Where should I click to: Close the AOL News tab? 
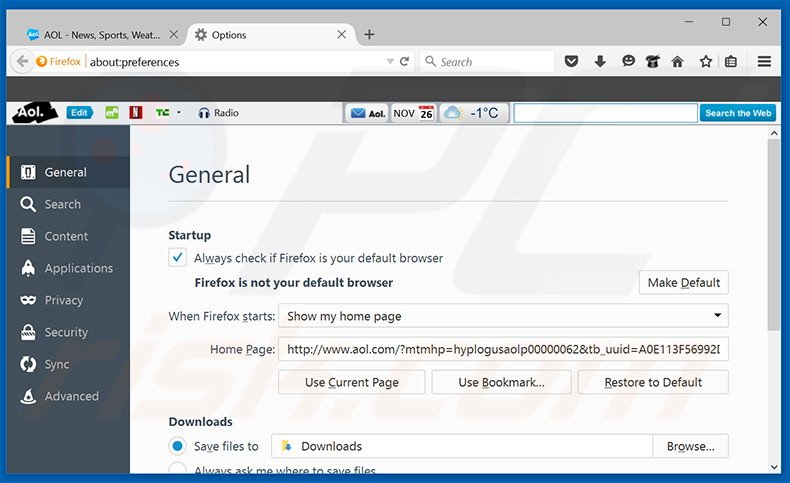pyautogui.click(x=173, y=34)
